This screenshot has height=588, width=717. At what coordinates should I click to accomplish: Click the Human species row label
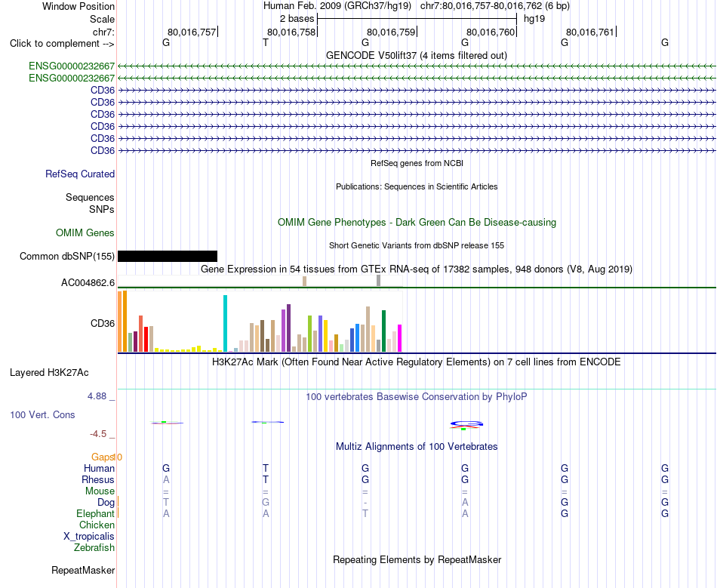point(99,468)
